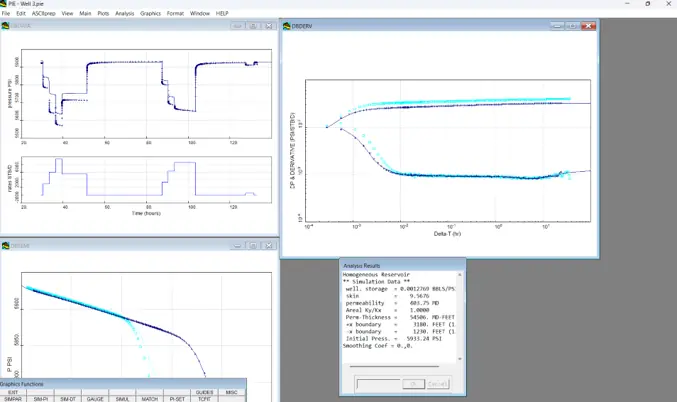Open the Analysis menu
Image resolution: width=677 pixels, height=402 pixels.
[x=125, y=13]
